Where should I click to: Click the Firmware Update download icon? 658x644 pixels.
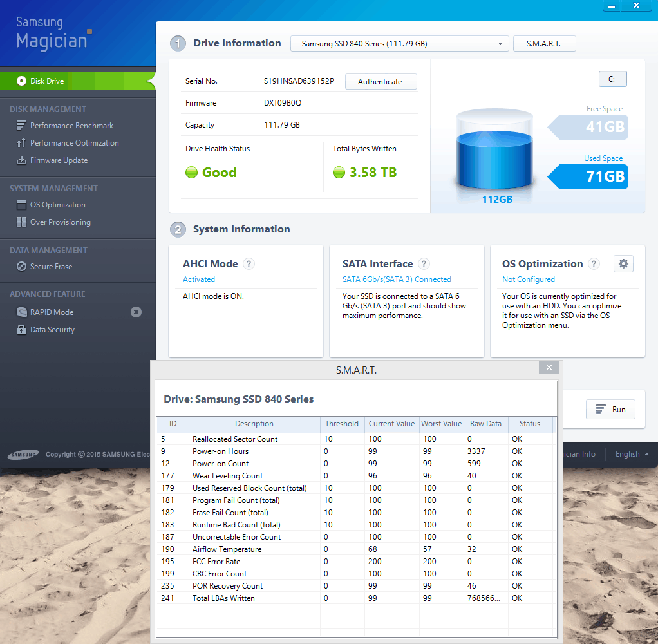coord(21,160)
